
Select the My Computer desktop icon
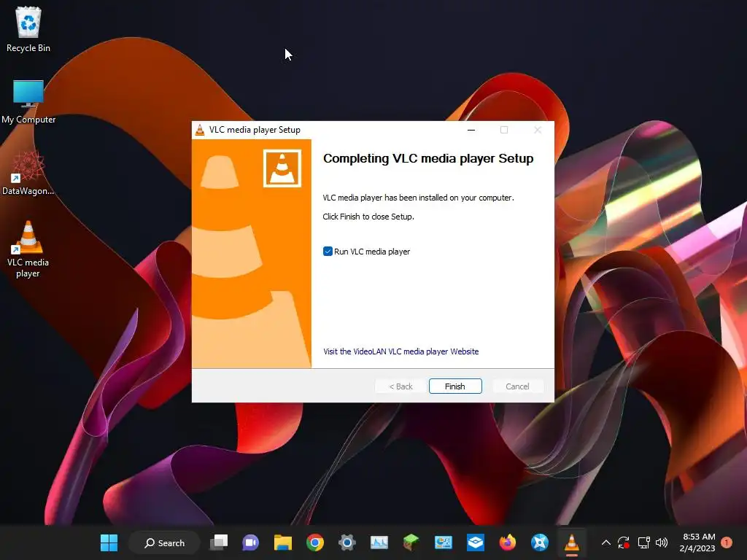pyautogui.click(x=28, y=102)
